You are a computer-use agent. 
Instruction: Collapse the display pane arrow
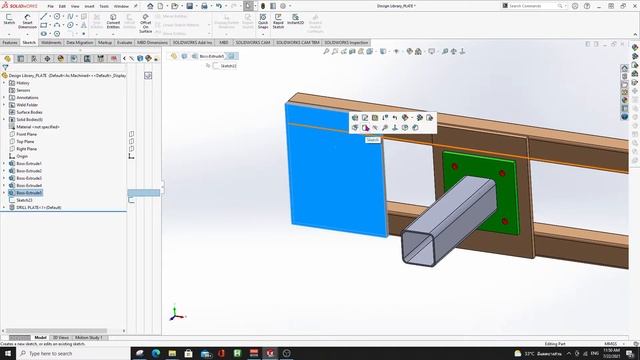124,59
